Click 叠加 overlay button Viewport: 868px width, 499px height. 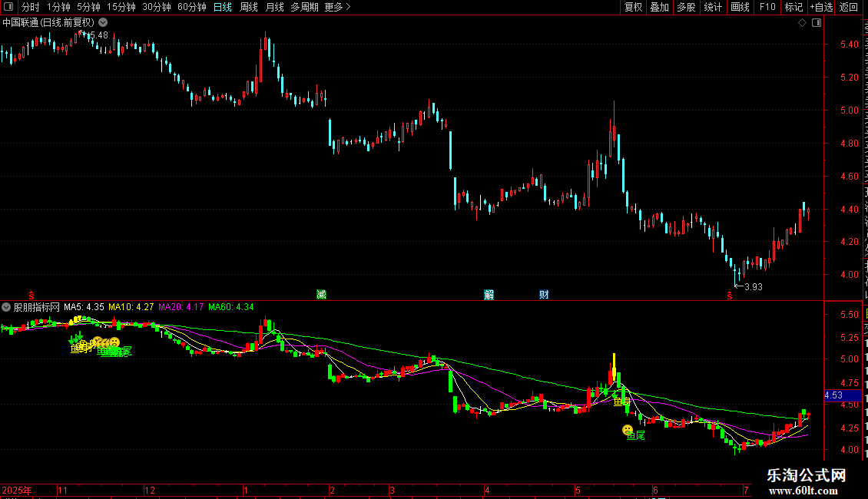659,7
